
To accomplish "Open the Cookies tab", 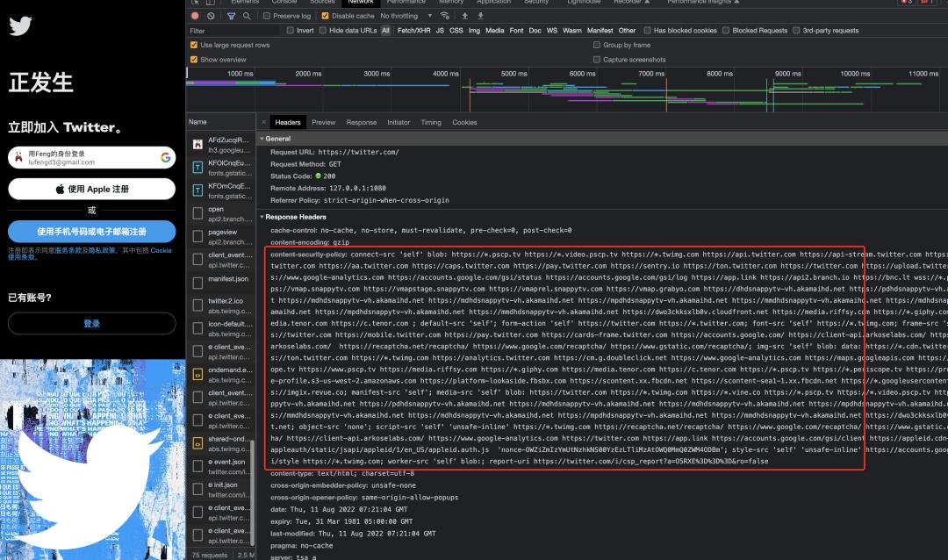I will [464, 122].
